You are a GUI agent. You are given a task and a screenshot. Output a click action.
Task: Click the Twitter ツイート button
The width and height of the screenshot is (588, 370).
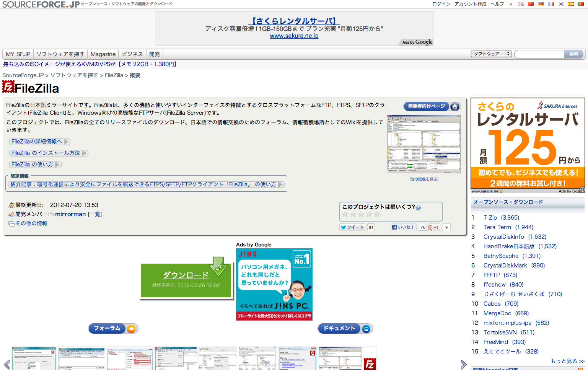coord(352,227)
